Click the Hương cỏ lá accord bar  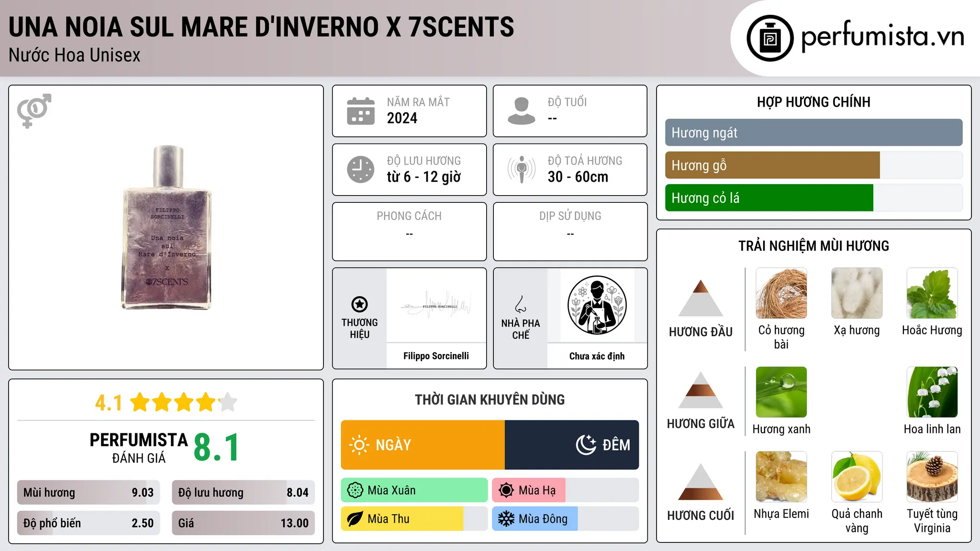point(813,198)
